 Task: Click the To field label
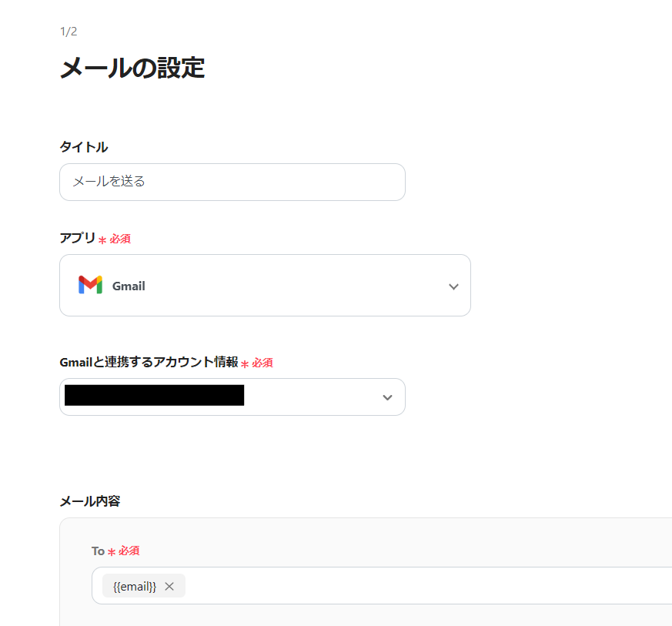pos(98,551)
